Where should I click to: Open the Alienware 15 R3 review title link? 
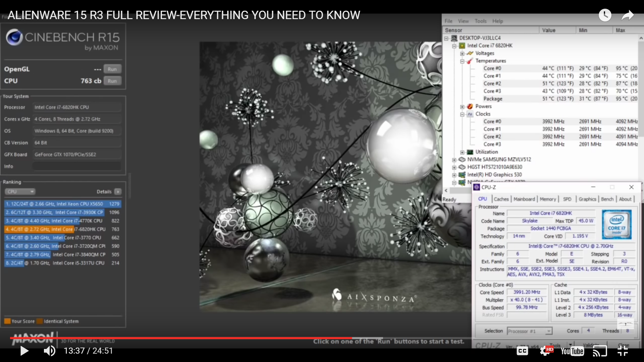pos(184,15)
